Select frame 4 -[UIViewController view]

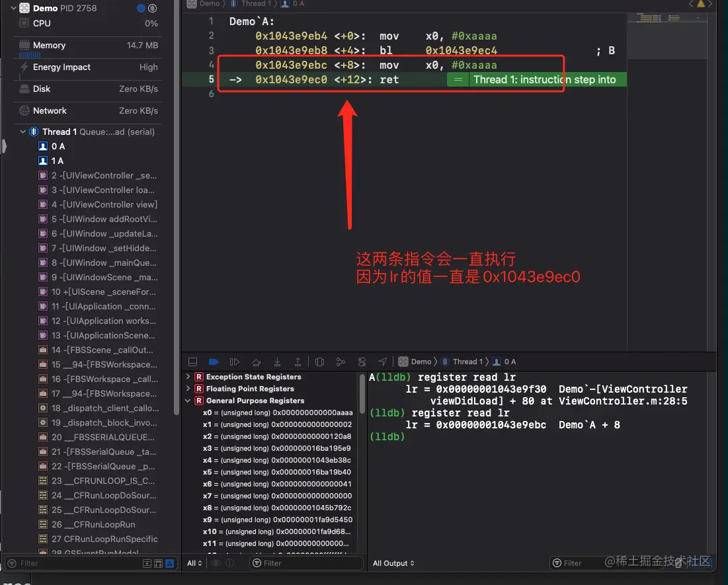coord(99,204)
